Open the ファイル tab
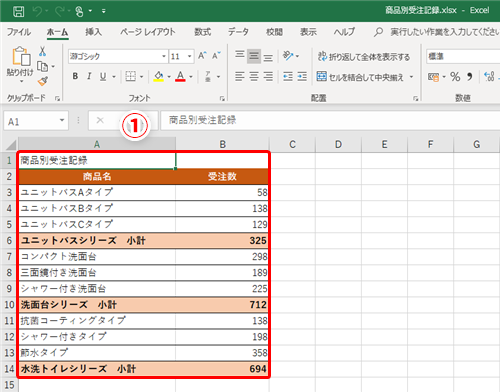Viewport: 500px width, 392px height. (19, 32)
